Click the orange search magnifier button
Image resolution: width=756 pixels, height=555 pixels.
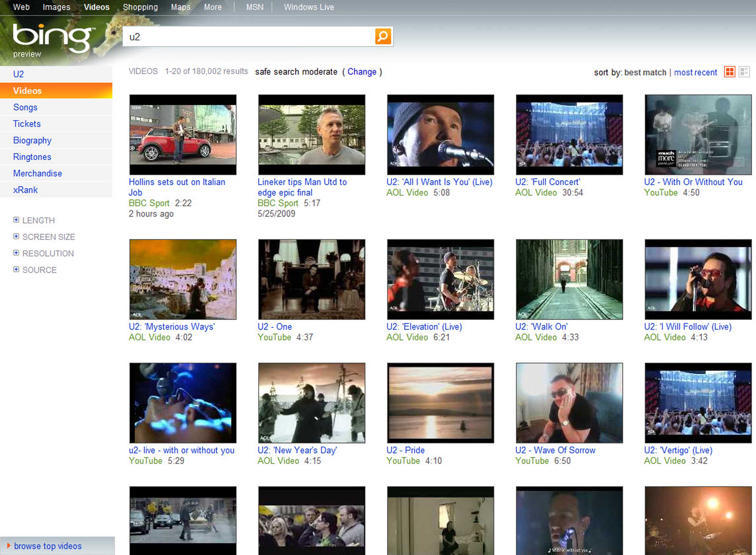click(383, 36)
